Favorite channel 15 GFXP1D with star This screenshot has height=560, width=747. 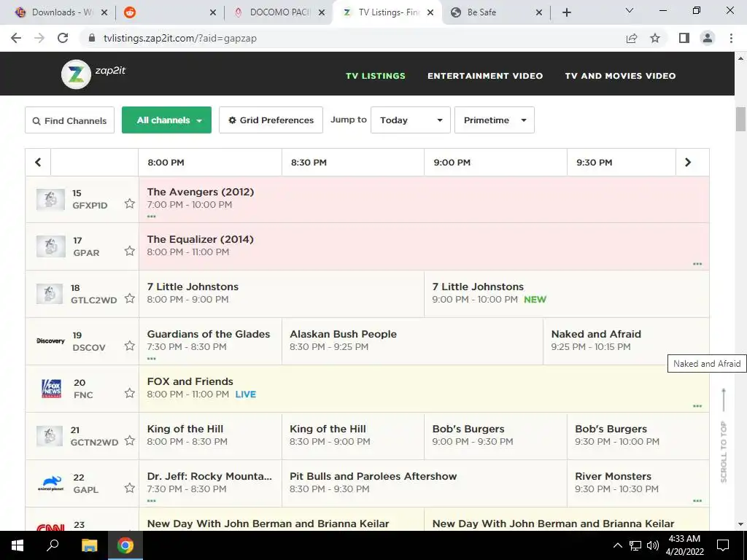130,204
